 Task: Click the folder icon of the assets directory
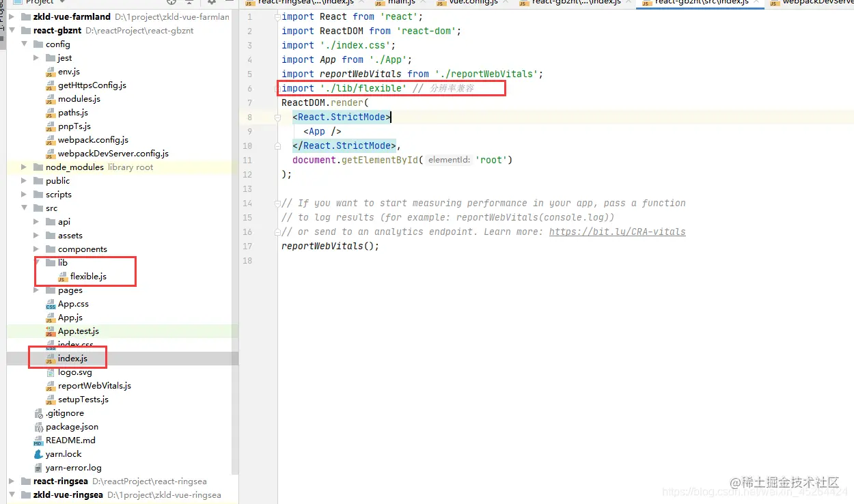(x=51, y=236)
